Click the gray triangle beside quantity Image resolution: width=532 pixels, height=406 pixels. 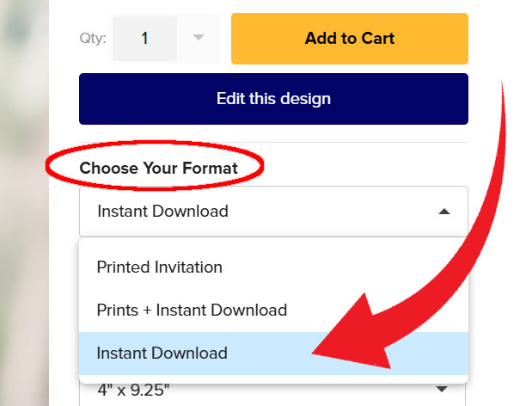click(x=199, y=37)
